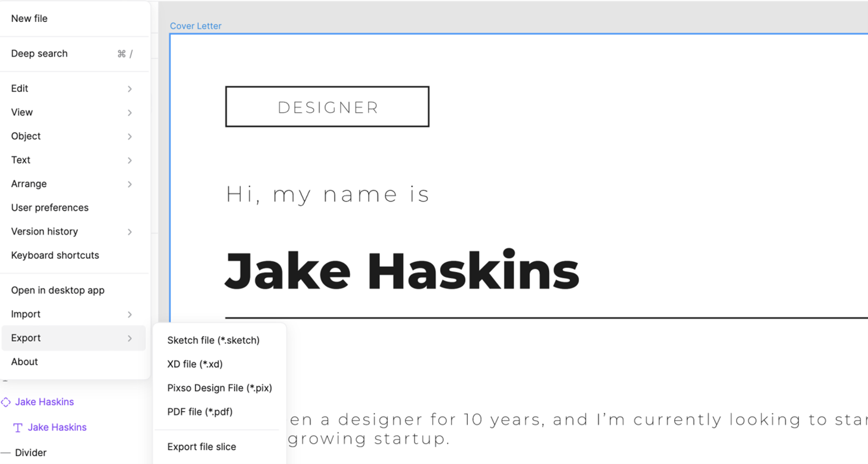Screen dimensions: 868x464
Task: Expand the Arrange submenu chevron
Action: point(130,184)
